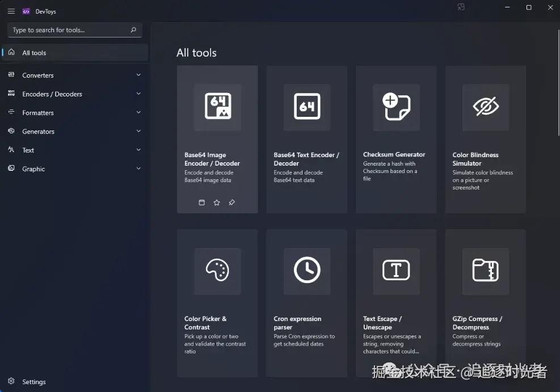Open Converters category
The image size is (560, 392).
coord(75,75)
